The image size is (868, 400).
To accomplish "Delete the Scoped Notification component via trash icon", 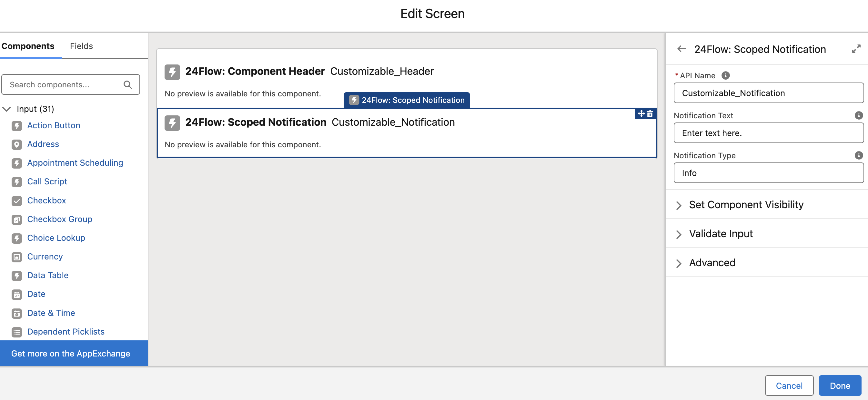I will point(650,114).
